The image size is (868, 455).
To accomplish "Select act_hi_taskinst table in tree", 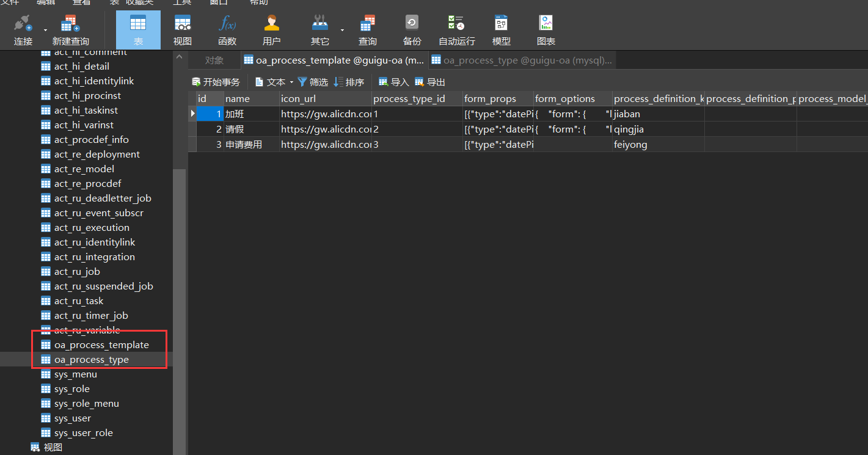I will [86, 110].
